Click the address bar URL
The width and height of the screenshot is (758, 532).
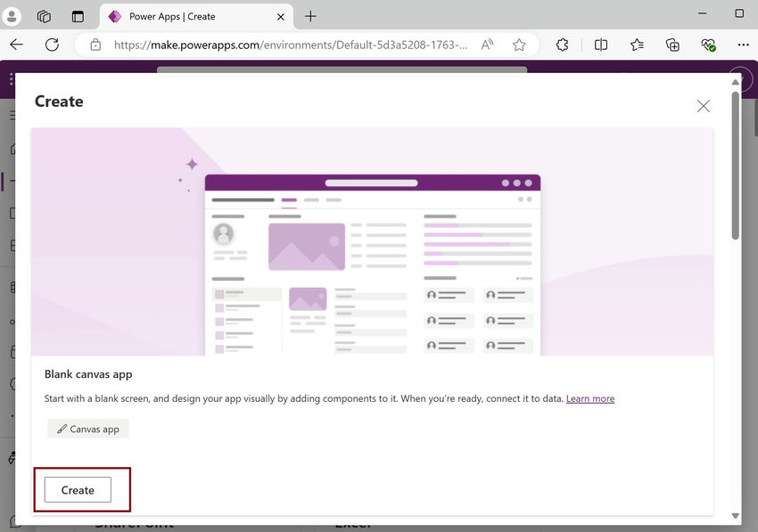[x=290, y=45]
